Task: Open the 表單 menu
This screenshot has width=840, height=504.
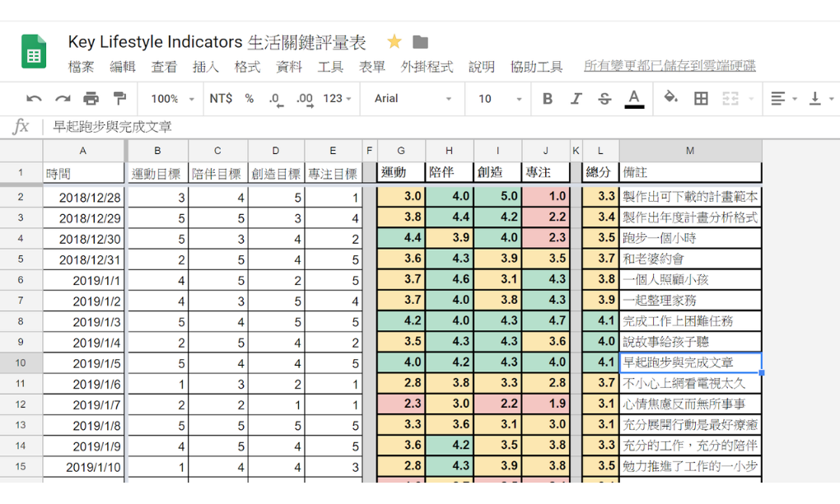Action: click(371, 67)
